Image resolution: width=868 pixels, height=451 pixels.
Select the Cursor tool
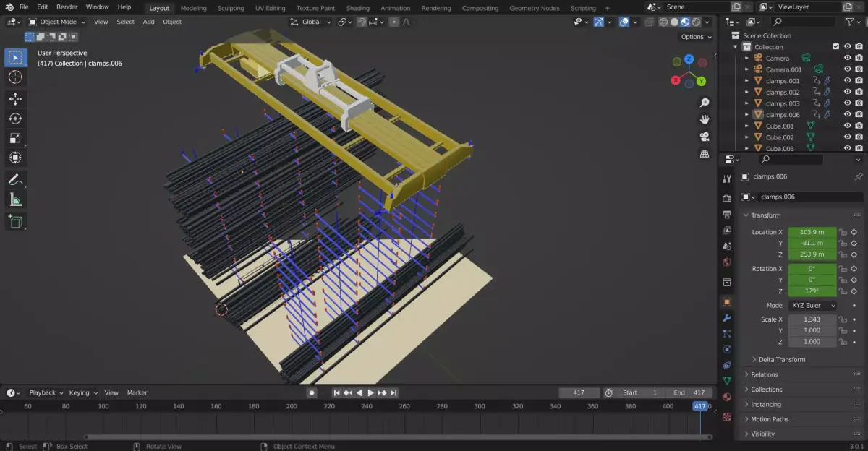15,77
